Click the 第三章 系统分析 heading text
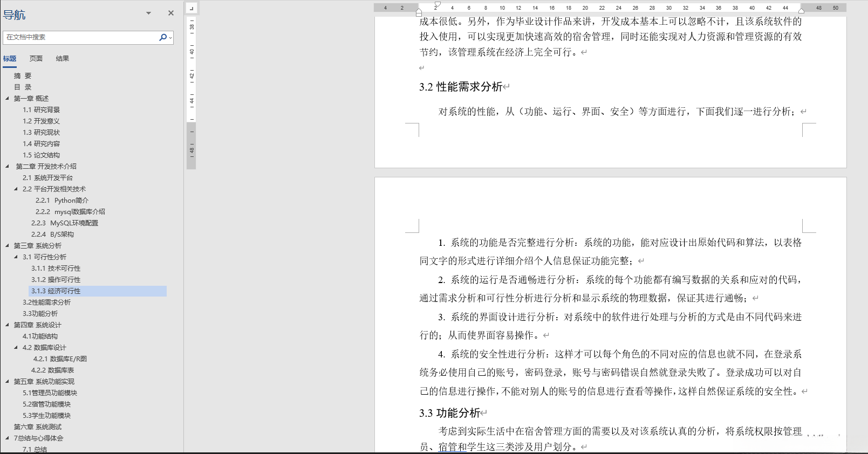 [38, 246]
